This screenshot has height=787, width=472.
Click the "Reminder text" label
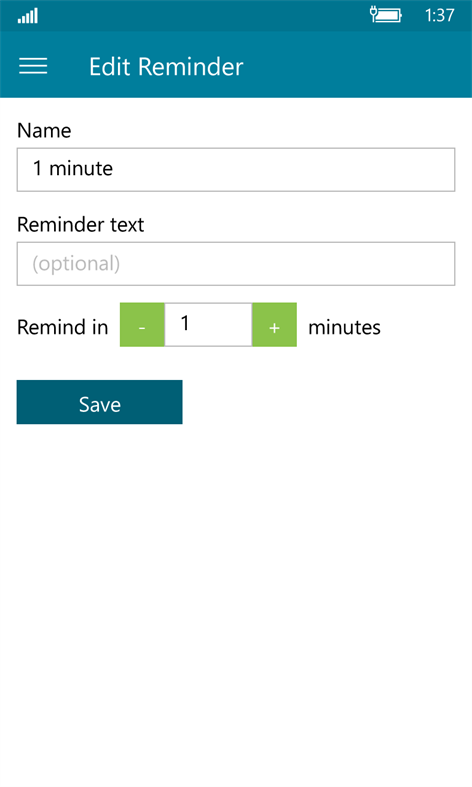point(80,224)
